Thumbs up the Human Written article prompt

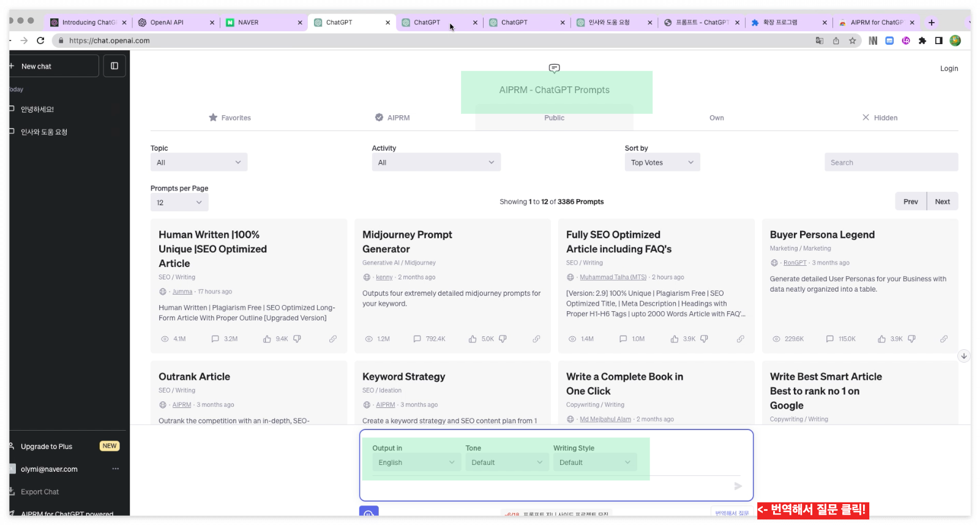click(267, 339)
